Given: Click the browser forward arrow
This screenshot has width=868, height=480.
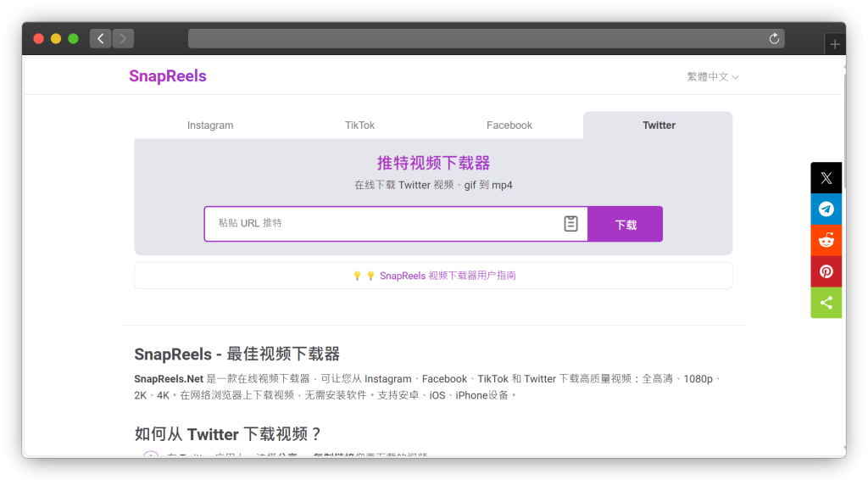Looking at the screenshot, I should pyautogui.click(x=123, y=38).
